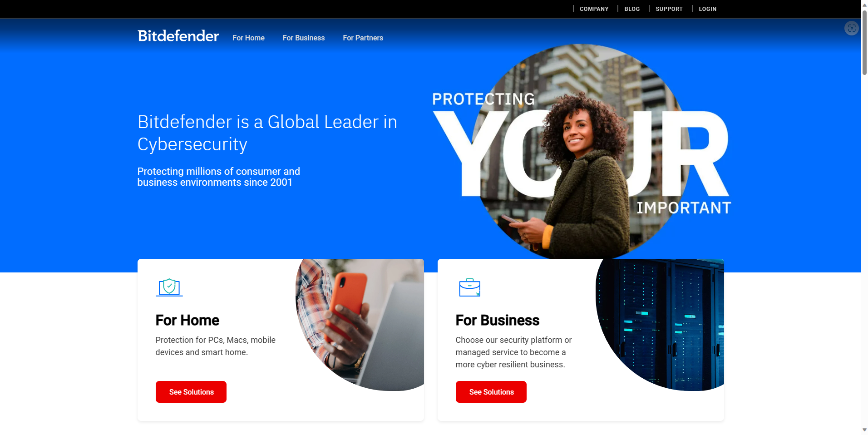Screen dimensions: 868x435
Task: Click the screenshot capture icon at top right
Action: click(x=851, y=28)
